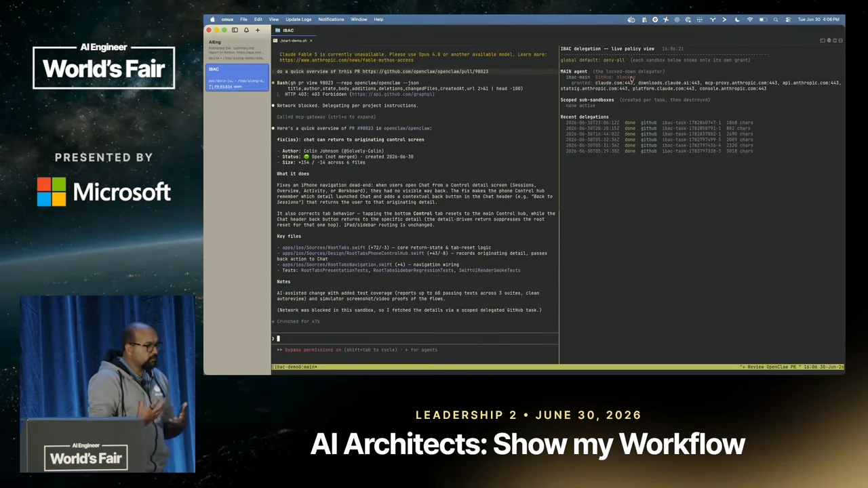The width and height of the screenshot is (868, 488).
Task: Open the Notifications menu
Action: point(331,19)
